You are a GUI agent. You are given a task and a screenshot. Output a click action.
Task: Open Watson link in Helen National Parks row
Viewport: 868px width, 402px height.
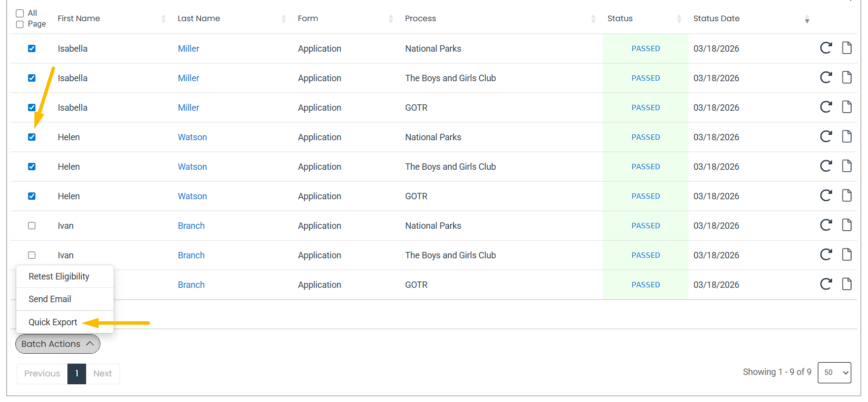[192, 137]
